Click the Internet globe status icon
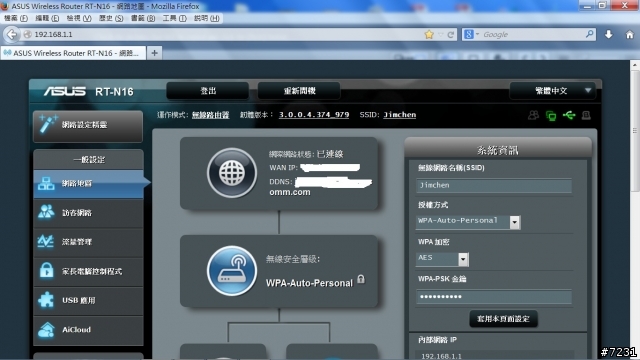The image size is (640, 360). coord(232,173)
